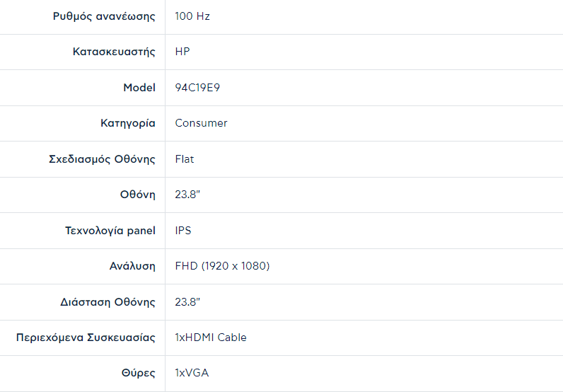Select the '100 Hz' refresh rate value
The width and height of the screenshot is (563, 392).
[192, 16]
